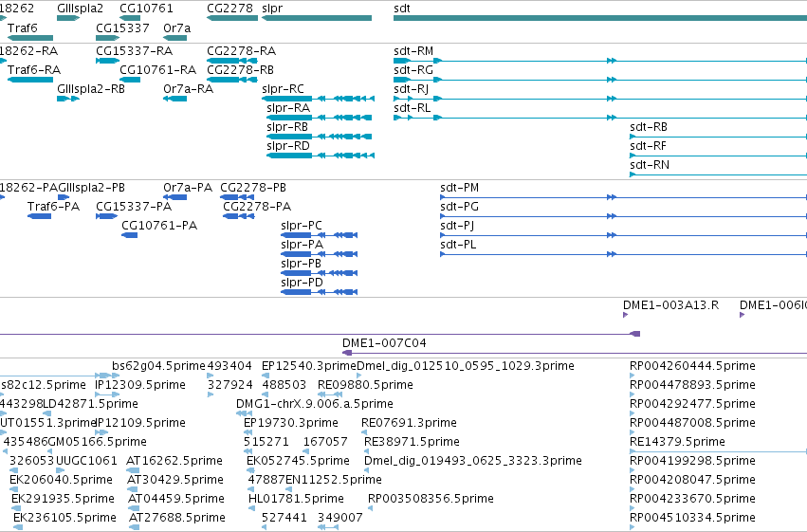Click the DME1-007C04 clone label

[x=384, y=342]
